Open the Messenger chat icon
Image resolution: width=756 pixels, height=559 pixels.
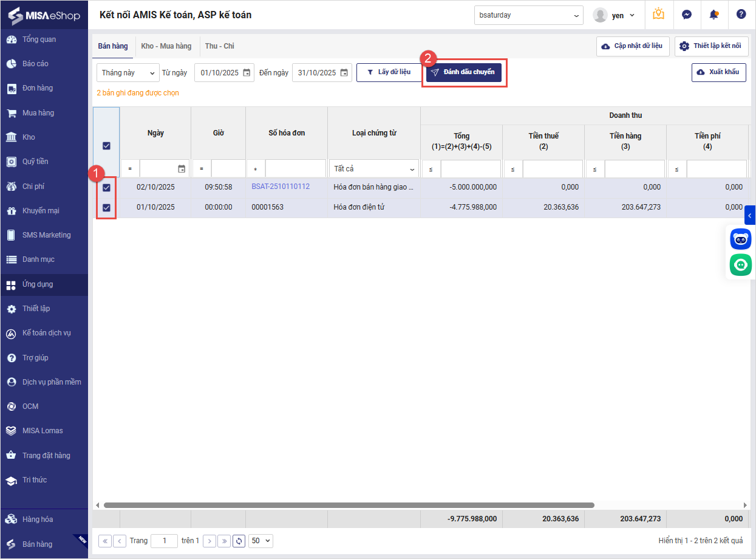(687, 15)
